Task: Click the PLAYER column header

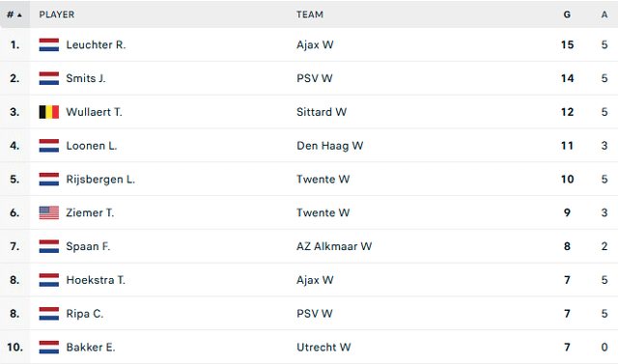Action: (x=57, y=14)
